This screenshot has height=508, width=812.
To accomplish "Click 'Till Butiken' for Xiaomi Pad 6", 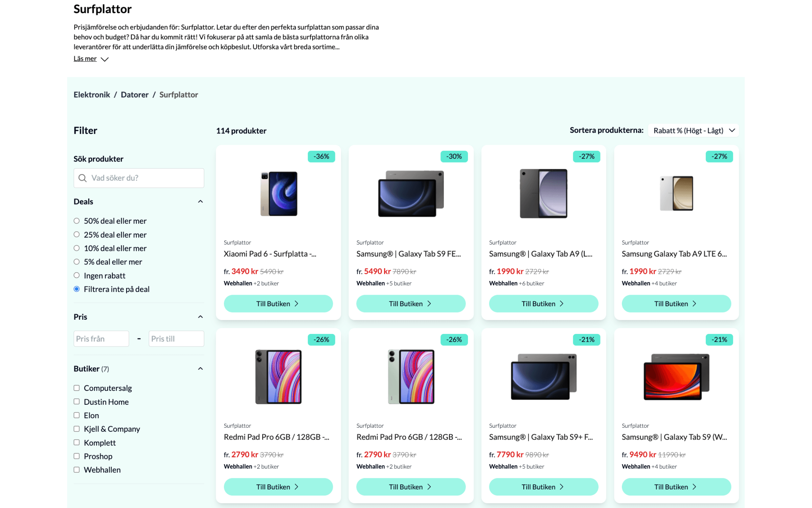I will coord(278,304).
